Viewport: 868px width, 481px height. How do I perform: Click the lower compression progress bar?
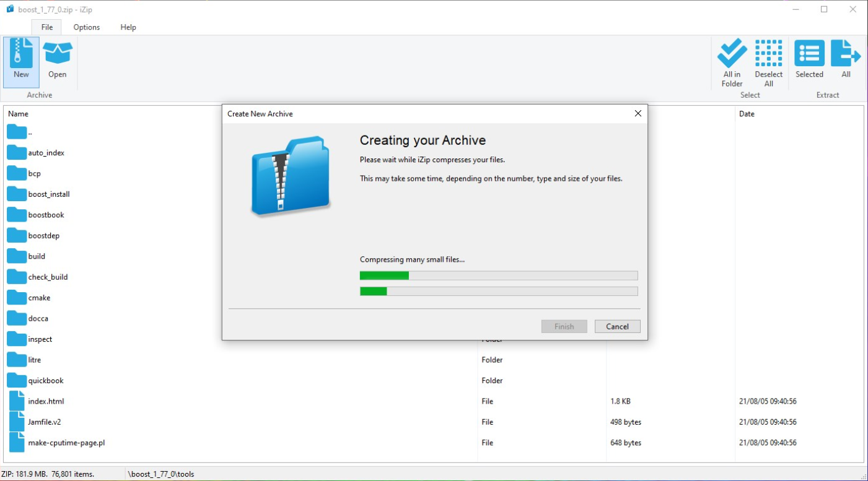(499, 291)
